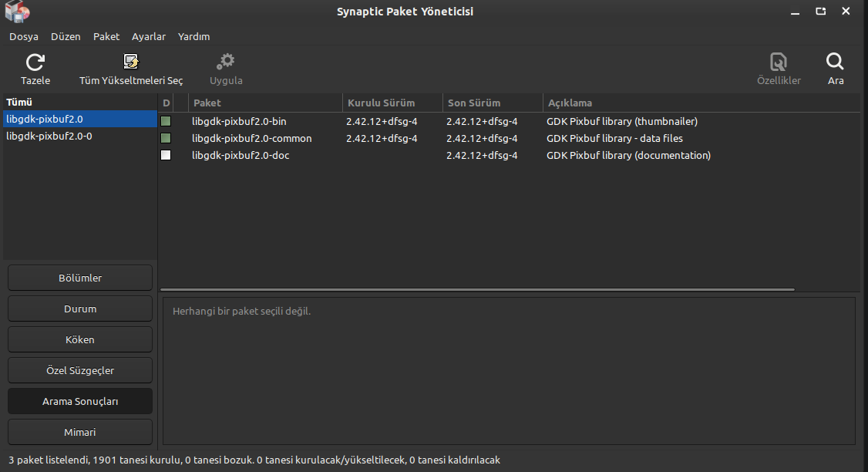Open the Dosya menu
868x472 pixels.
[x=24, y=36]
